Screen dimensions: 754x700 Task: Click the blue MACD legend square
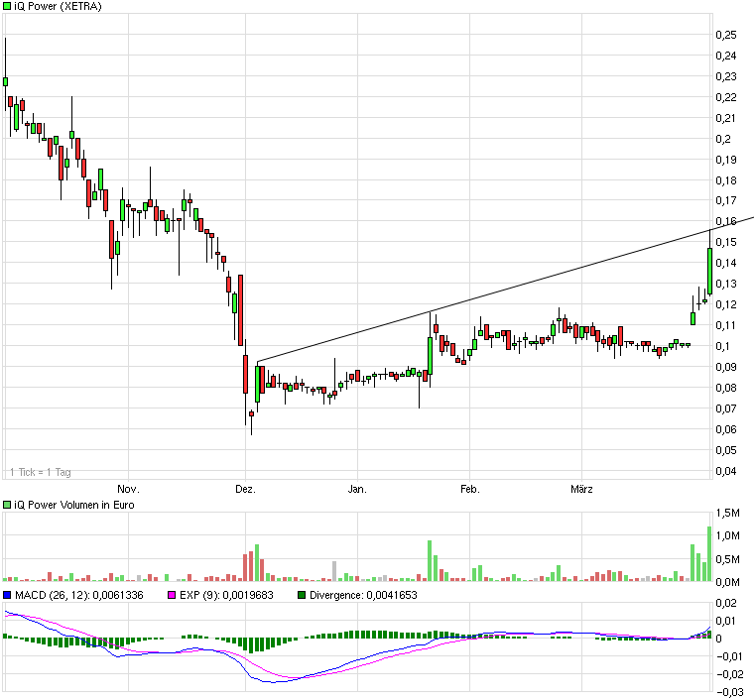click(7, 595)
